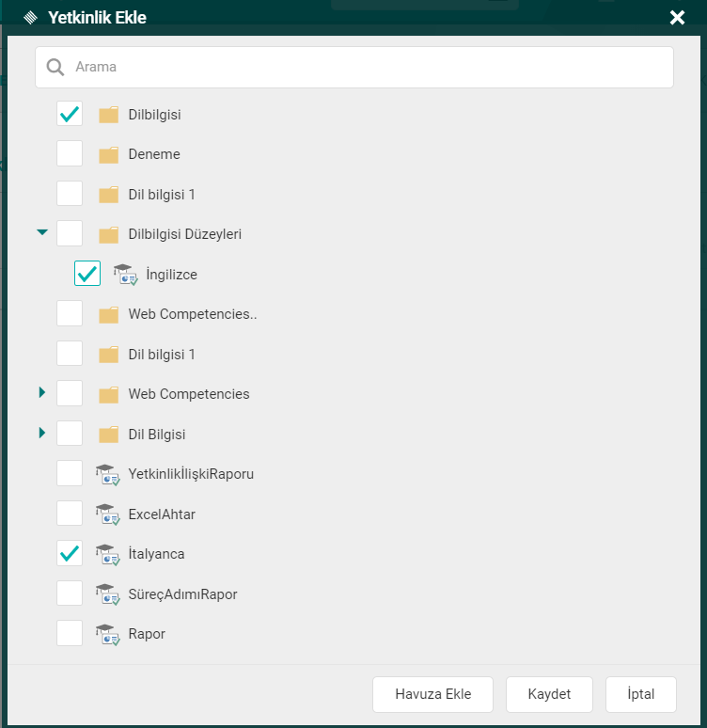Uncheck the Dilbilgisi checkbox
The image size is (707, 728).
(x=70, y=115)
